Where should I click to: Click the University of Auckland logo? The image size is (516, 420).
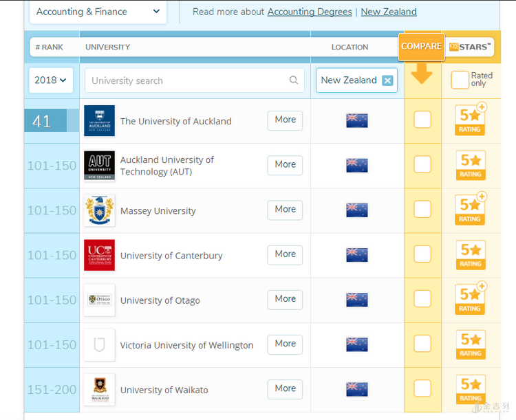pyautogui.click(x=99, y=121)
